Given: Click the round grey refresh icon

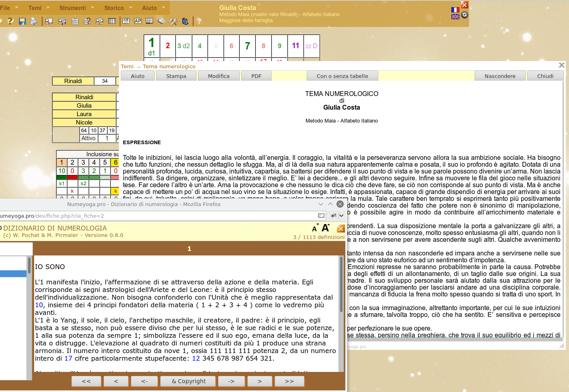Looking at the screenshot, I should pos(465,15).
